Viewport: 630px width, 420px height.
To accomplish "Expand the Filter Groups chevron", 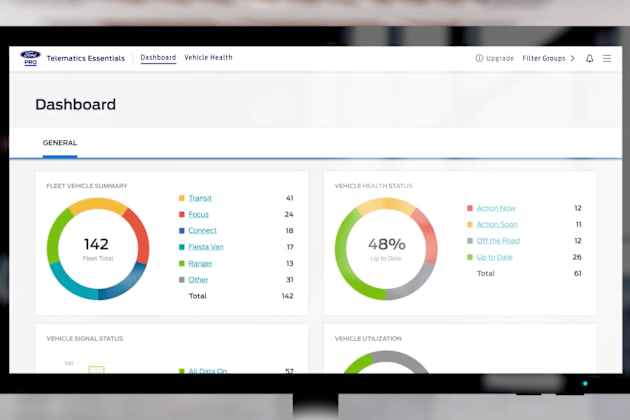I will [573, 58].
